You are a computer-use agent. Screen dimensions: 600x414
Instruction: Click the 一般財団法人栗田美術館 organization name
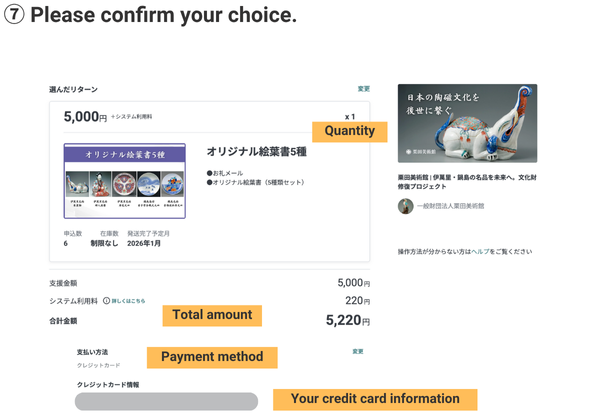pos(450,206)
